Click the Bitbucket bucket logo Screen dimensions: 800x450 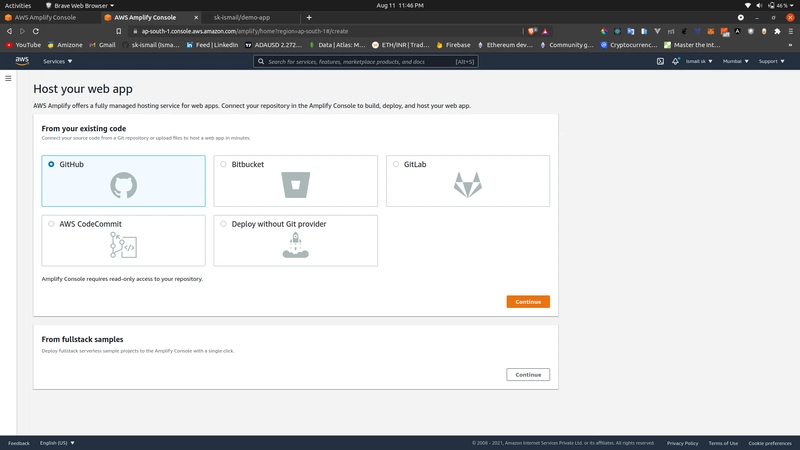[x=295, y=185]
